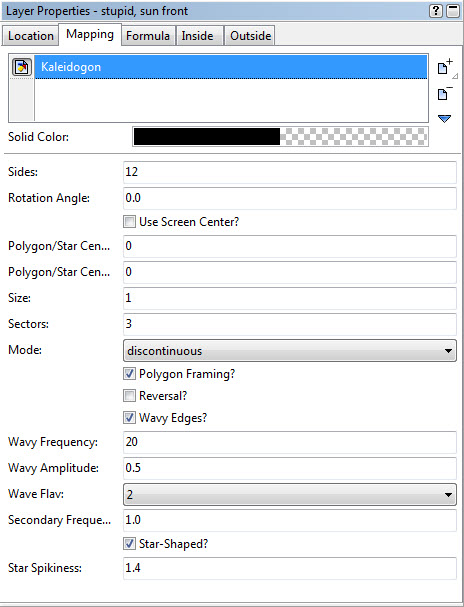Enable the Reversal checkbox

coord(129,396)
